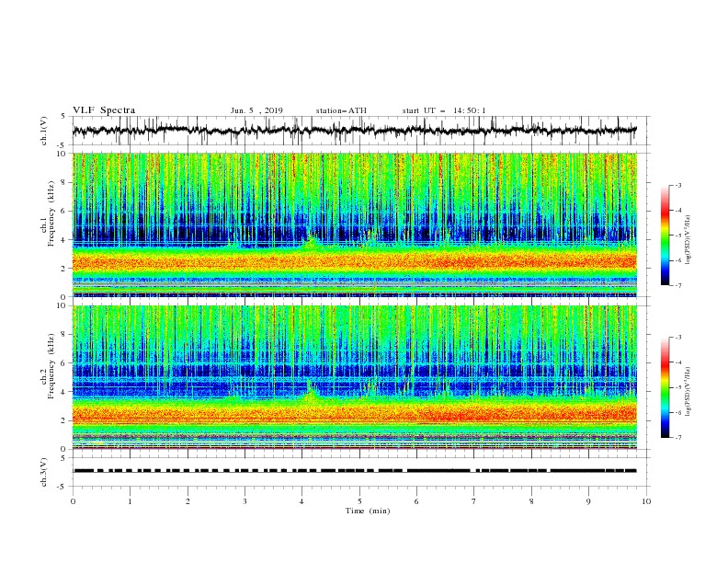The width and height of the screenshot is (728, 563).
Task: Click time axis tick label "3"
Action: click(x=245, y=501)
